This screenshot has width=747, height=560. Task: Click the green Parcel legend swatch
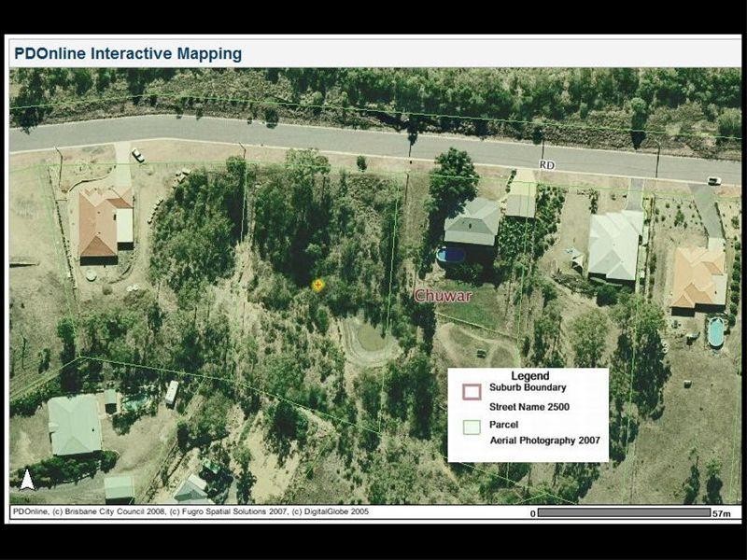point(472,427)
